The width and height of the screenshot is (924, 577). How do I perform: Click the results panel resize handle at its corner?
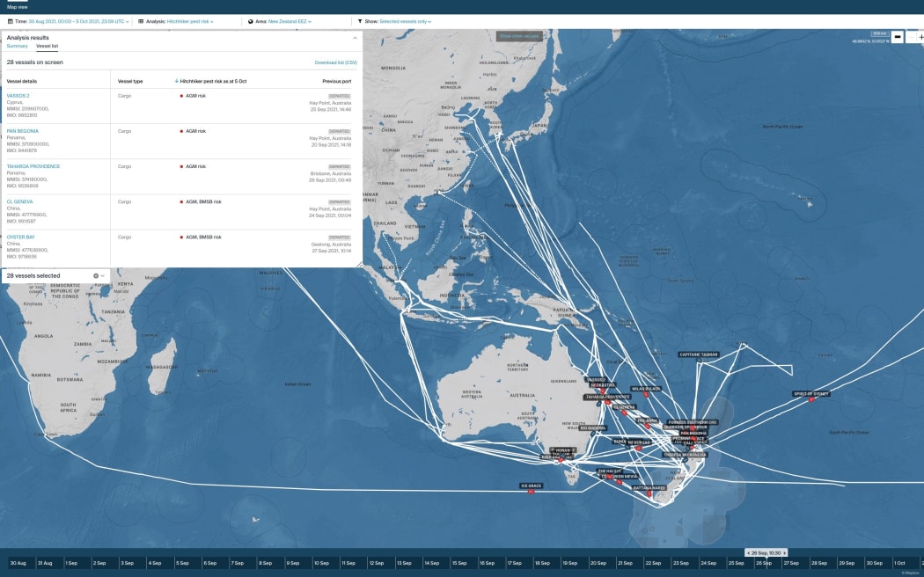(x=359, y=265)
